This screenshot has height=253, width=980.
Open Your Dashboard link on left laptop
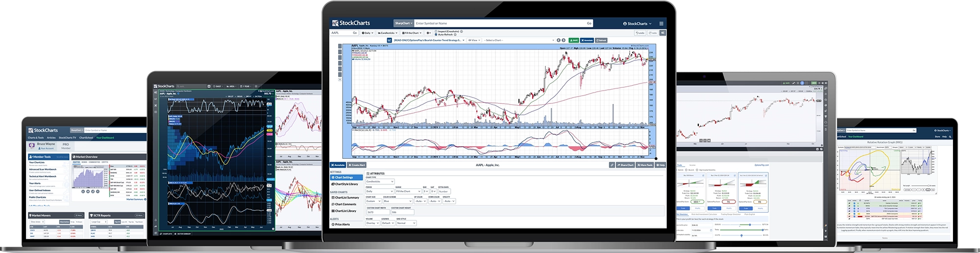pyautogui.click(x=105, y=138)
